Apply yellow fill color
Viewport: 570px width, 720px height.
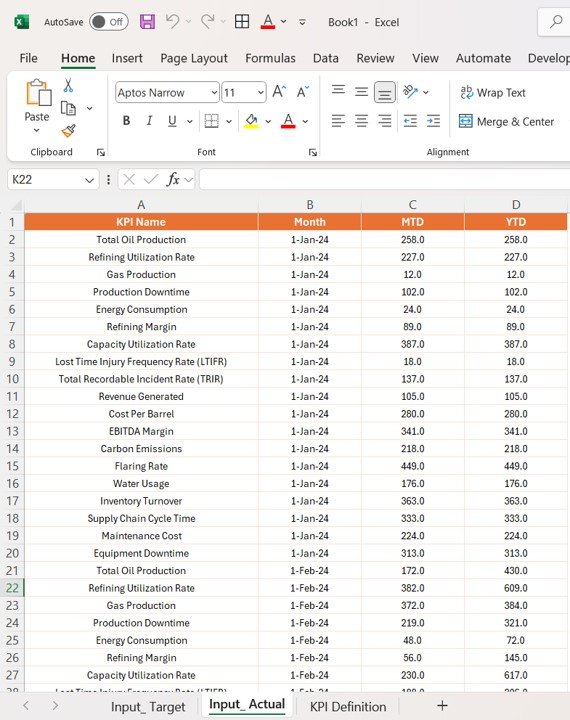point(251,121)
